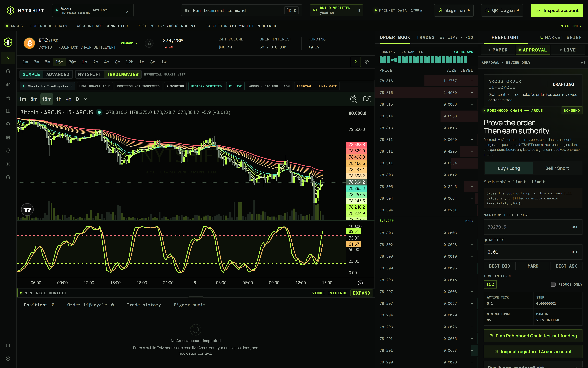Viewport: 588px width, 368px height.
Task: Switch to Paper mode
Action: click(x=498, y=50)
